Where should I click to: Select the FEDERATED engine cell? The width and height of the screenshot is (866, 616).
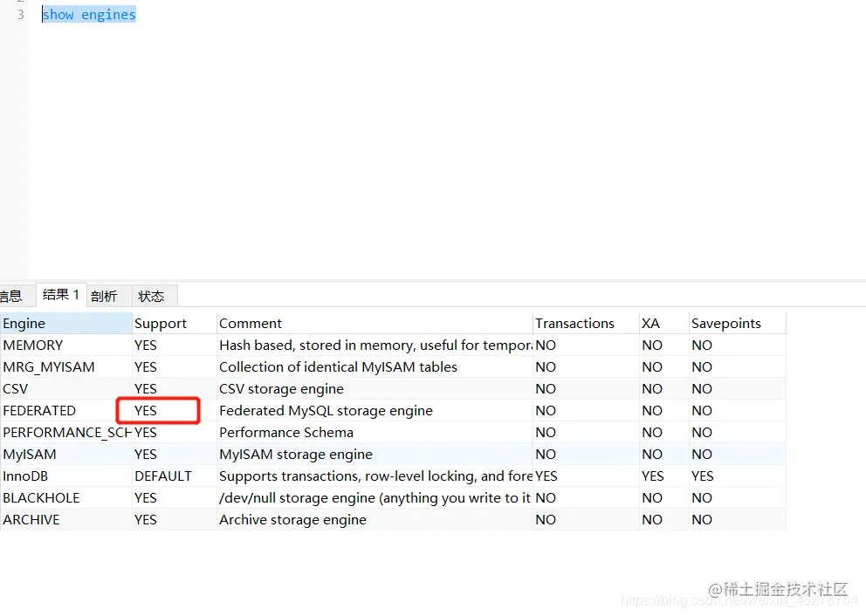click(x=66, y=411)
